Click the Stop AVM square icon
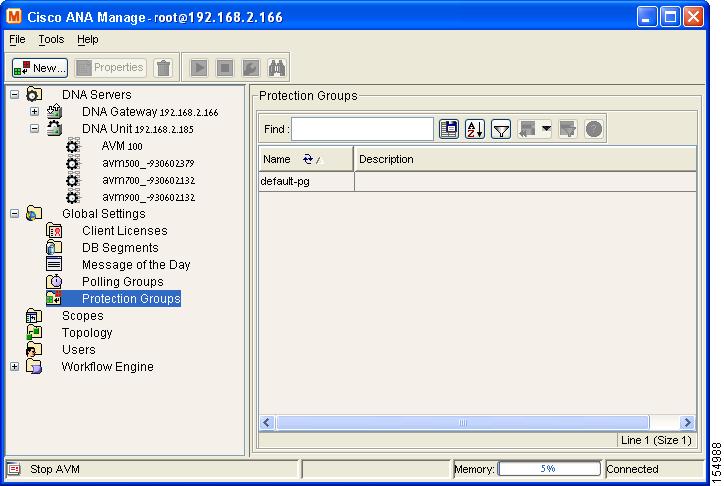 click(x=225, y=68)
